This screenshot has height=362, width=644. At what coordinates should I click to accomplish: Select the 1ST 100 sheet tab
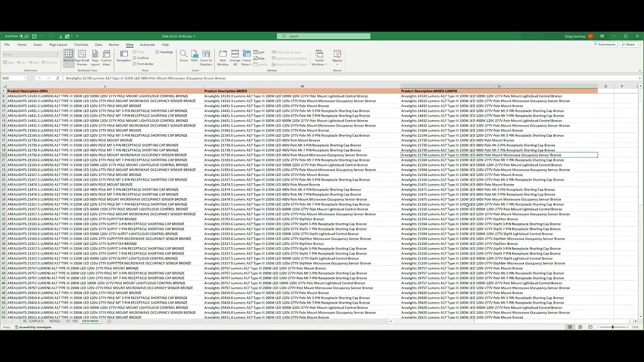(x=71, y=321)
